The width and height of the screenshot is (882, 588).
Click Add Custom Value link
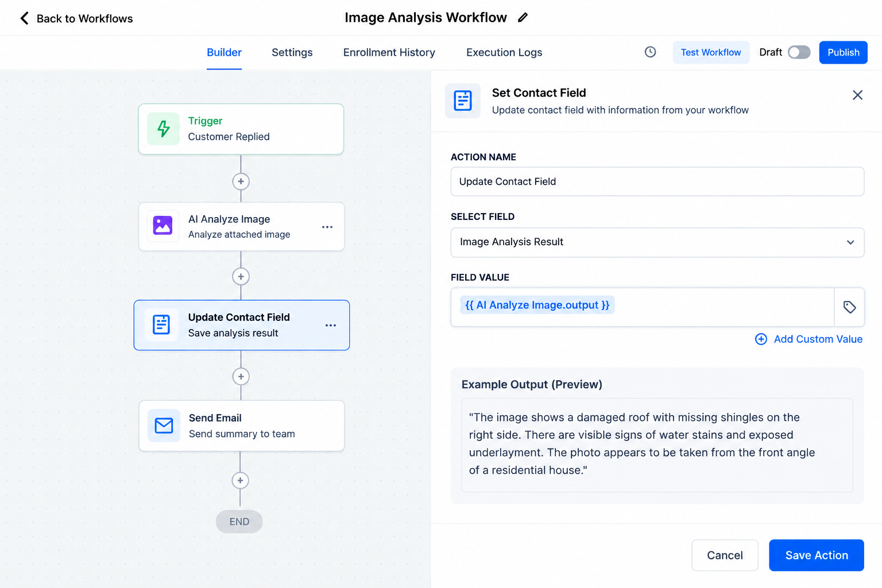pos(808,339)
